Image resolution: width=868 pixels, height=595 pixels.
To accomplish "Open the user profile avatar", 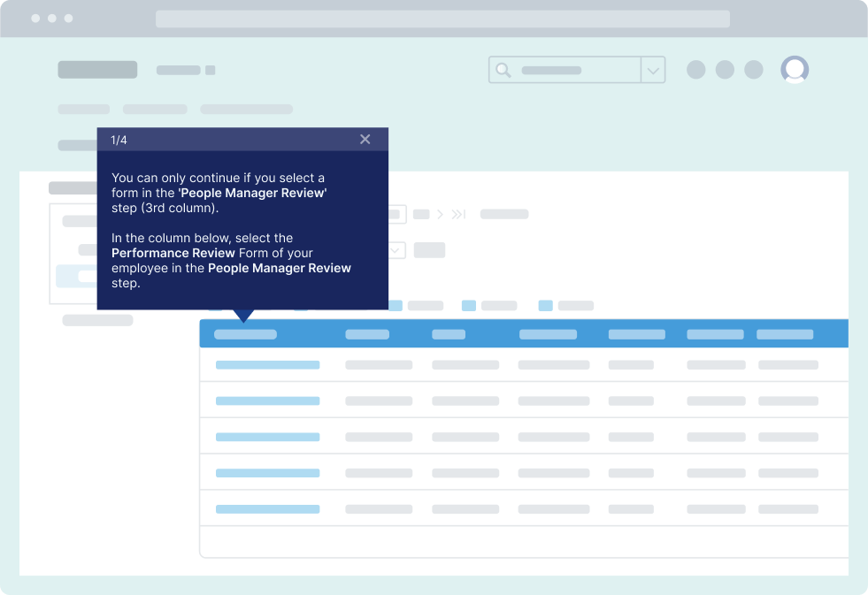I will click(795, 70).
